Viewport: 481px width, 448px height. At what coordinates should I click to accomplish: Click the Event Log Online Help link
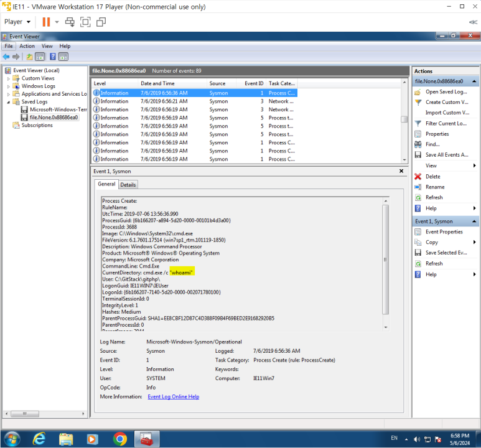point(174,396)
